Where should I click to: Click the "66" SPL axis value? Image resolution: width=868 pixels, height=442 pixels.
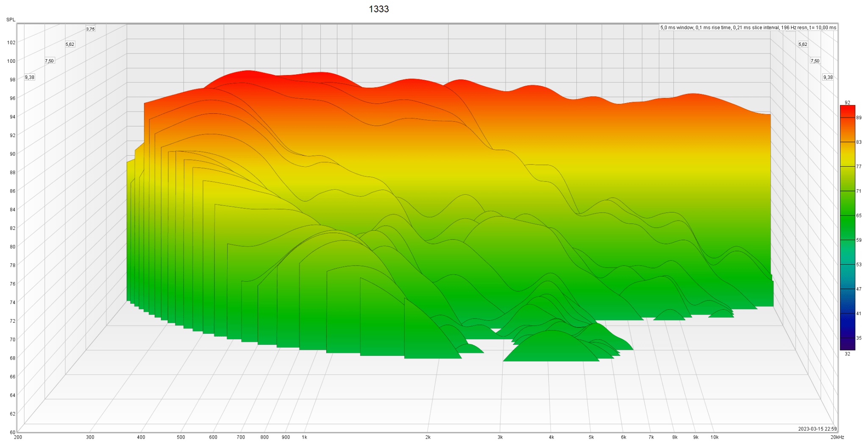(x=12, y=377)
